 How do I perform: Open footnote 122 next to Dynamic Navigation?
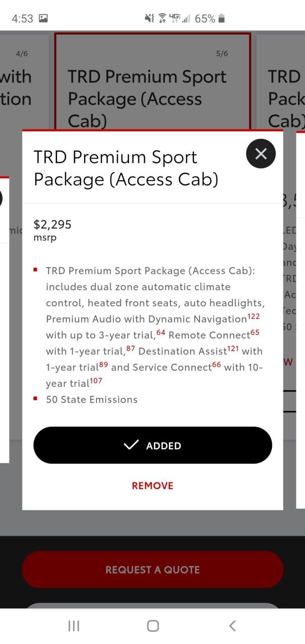254,316
